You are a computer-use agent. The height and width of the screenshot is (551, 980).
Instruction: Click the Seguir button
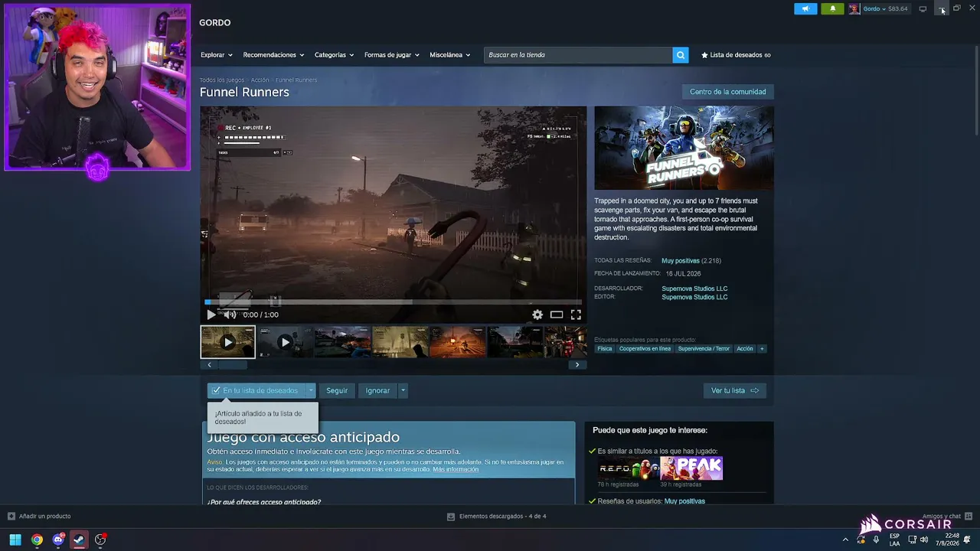[337, 390]
